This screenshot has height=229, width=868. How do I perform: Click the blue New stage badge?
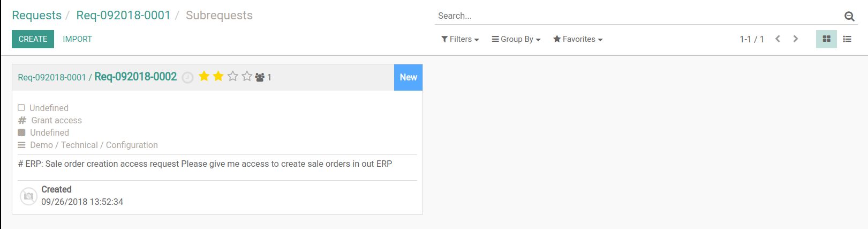pyautogui.click(x=408, y=77)
